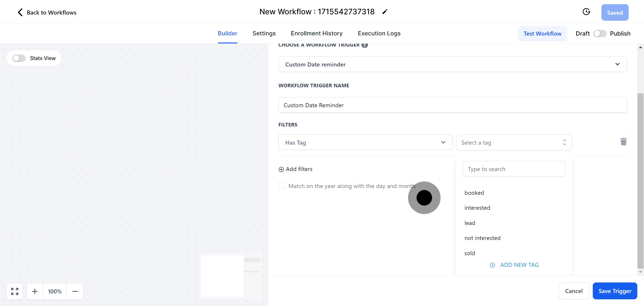Image resolution: width=644 pixels, height=306 pixels.
Task: Click the Save Trigger button
Action: 614,291
